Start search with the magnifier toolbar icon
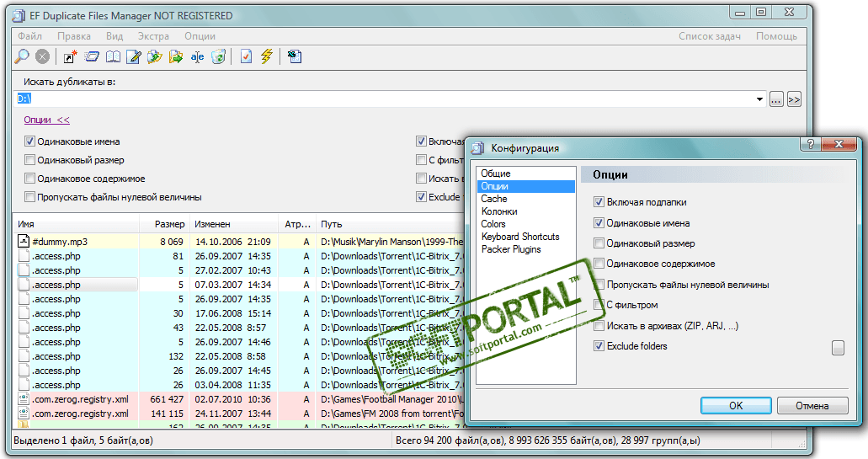 click(x=22, y=56)
